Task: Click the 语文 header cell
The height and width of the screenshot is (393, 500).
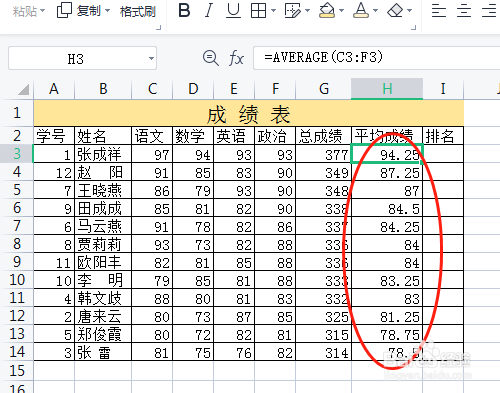Action: [152, 136]
